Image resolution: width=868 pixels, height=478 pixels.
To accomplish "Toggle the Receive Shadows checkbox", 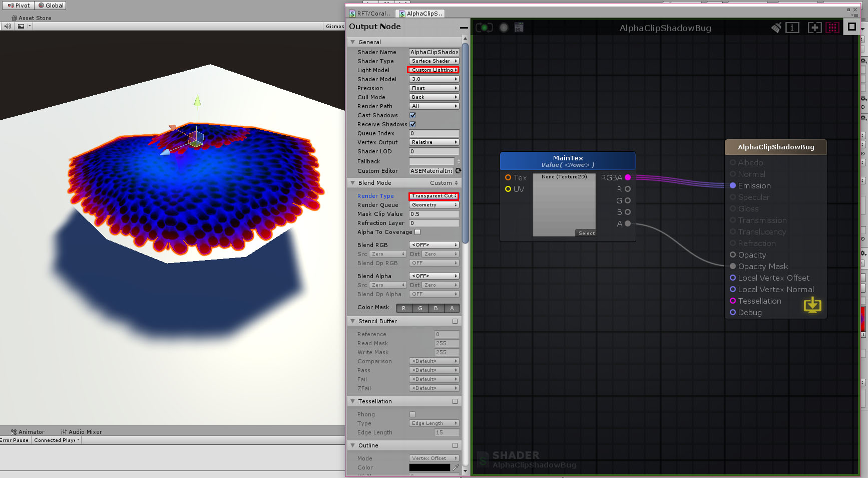I will [x=413, y=124].
